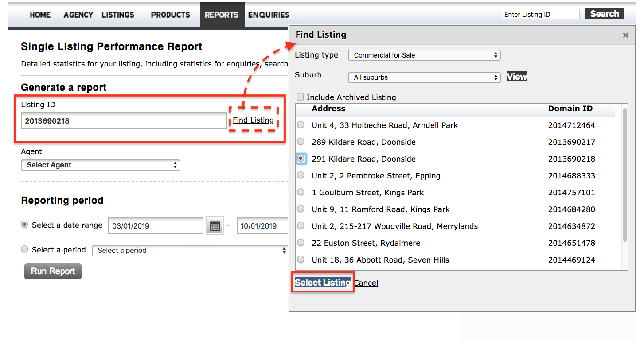The height and width of the screenshot is (341, 644).
Task: Navigate to the PRODUCTS menu item
Action: click(170, 15)
